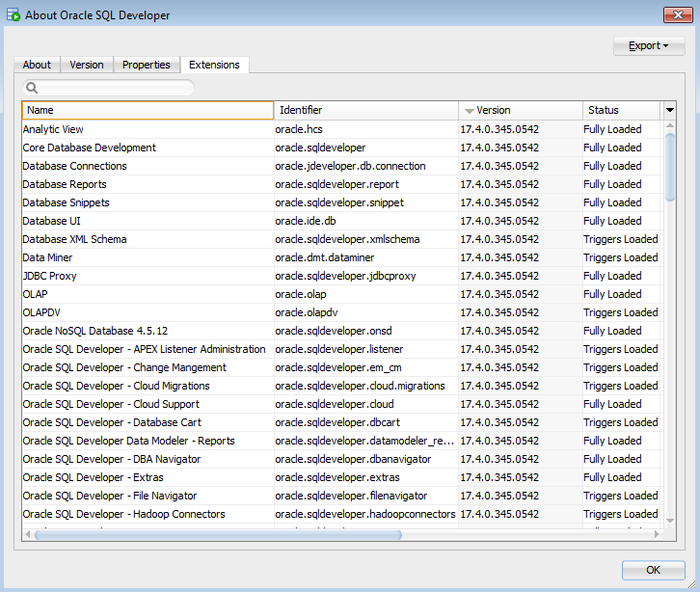The width and height of the screenshot is (700, 592).
Task: Select the Database Snippets row
Action: tap(341, 202)
